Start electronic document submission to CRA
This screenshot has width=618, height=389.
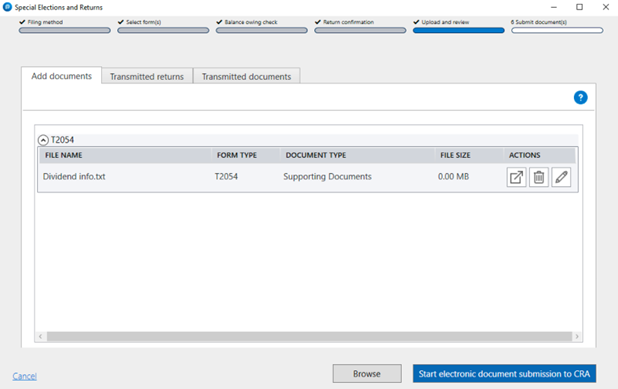504,374
